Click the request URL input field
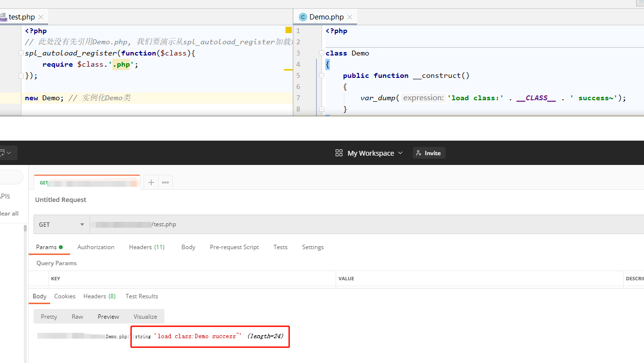The height and width of the screenshot is (363, 644). pyautogui.click(x=340, y=225)
